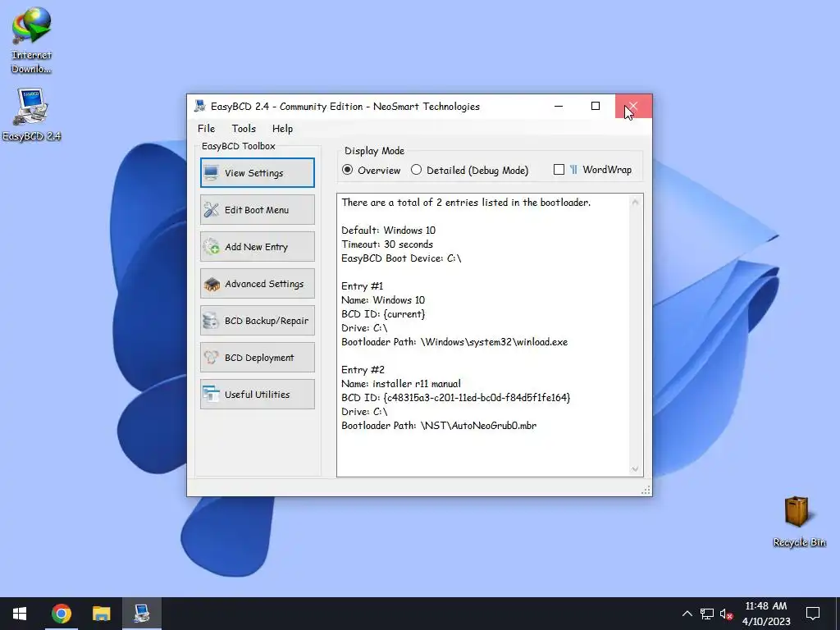This screenshot has height=630, width=840.
Task: Open BCD Backup/Repair
Action: click(x=257, y=321)
